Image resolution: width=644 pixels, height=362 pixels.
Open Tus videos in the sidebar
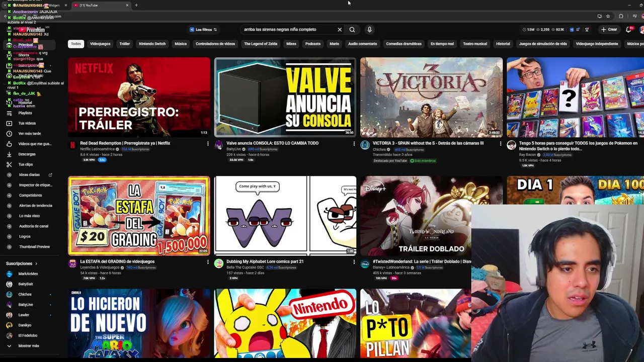pyautogui.click(x=27, y=123)
